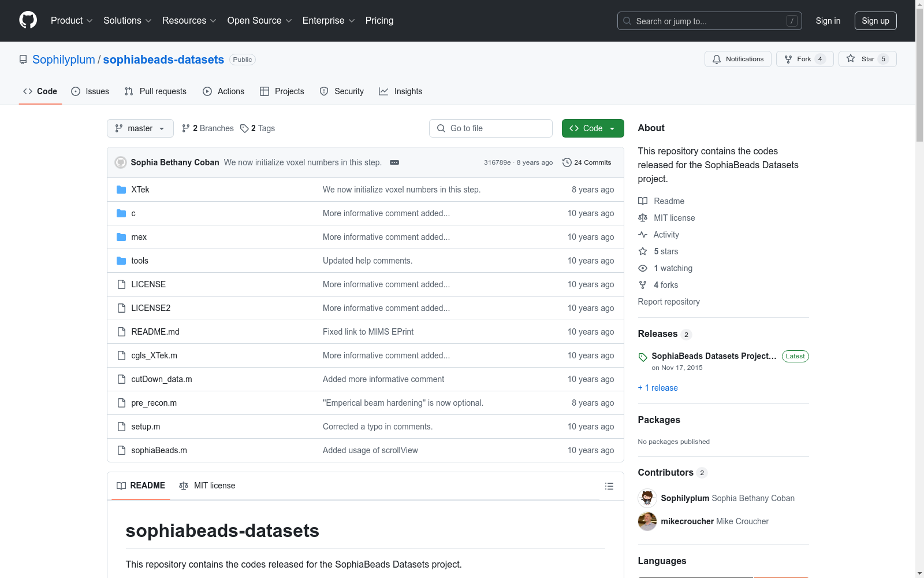The height and width of the screenshot is (578, 924).
Task: Click the GitHub logo icon
Action: point(28,20)
